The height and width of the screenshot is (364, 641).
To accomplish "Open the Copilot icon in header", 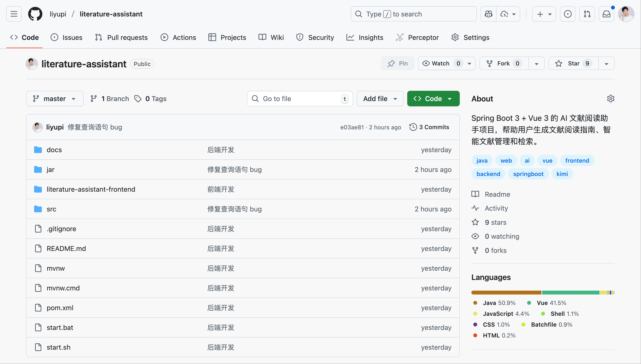I will point(488,14).
